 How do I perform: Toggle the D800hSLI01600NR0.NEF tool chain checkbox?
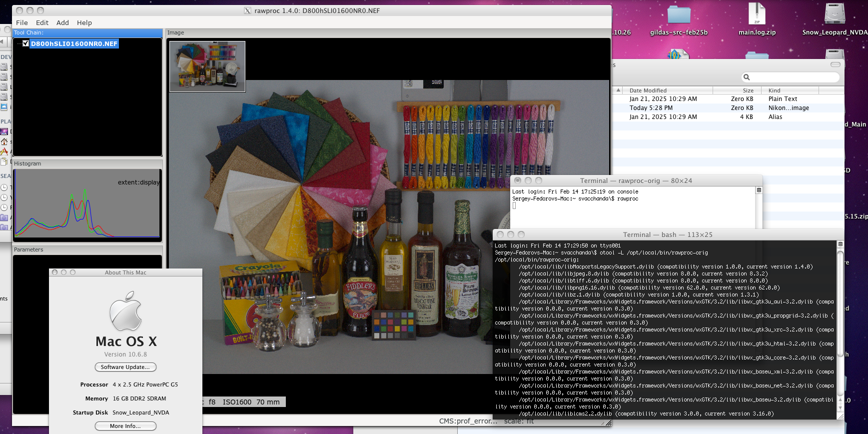click(25, 43)
